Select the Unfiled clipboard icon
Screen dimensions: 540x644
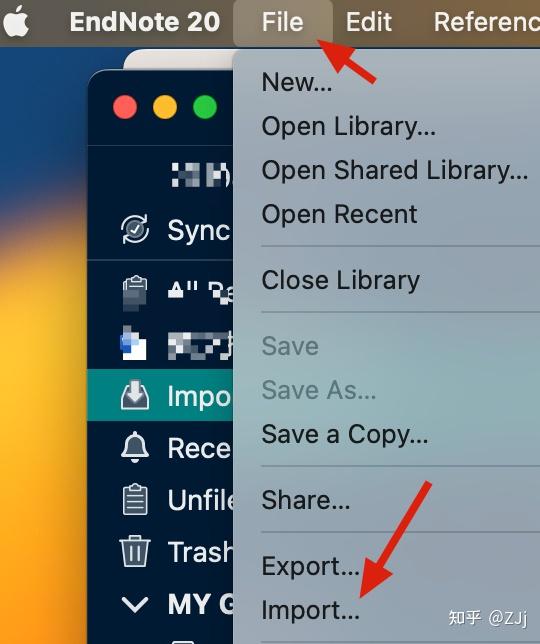tap(135, 499)
